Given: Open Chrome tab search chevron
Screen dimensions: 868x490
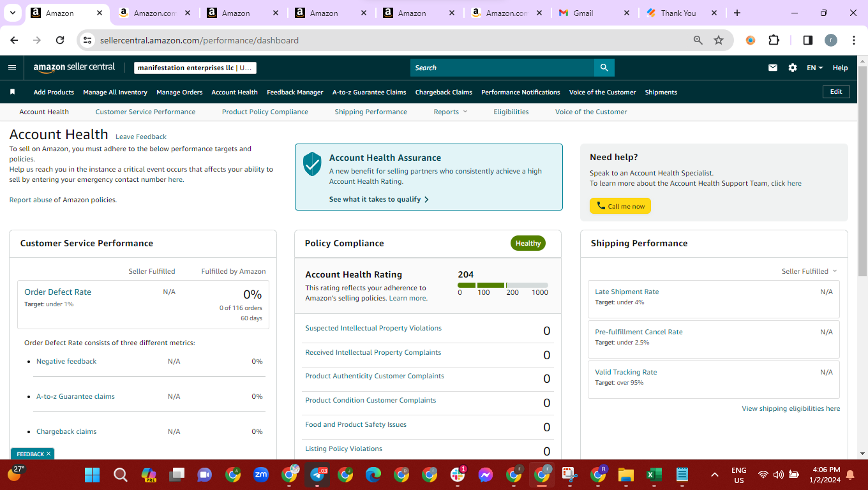Looking at the screenshot, I should tap(12, 13).
